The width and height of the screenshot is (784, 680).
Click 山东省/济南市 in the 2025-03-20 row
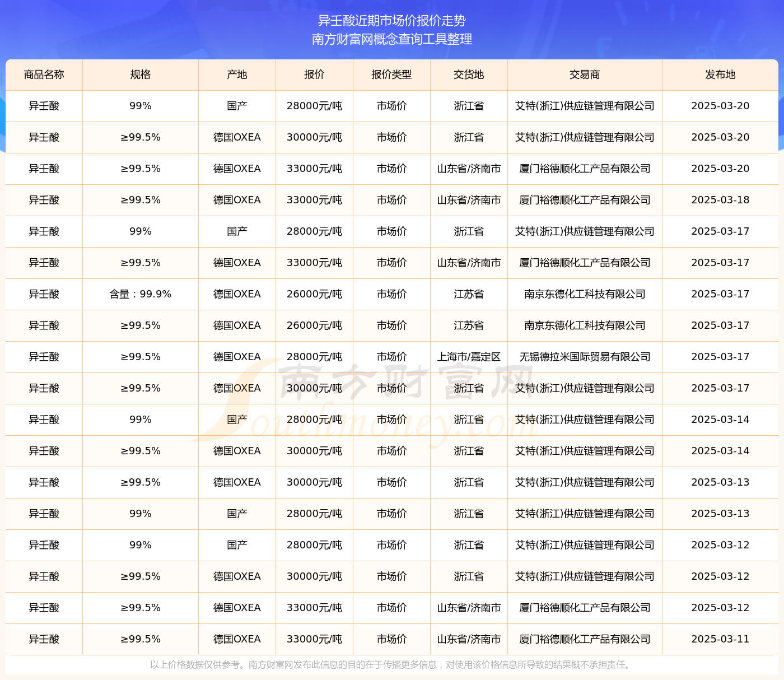tap(469, 169)
